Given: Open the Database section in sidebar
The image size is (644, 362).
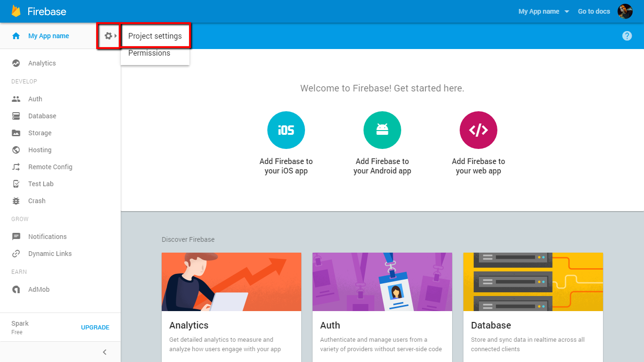Looking at the screenshot, I should [x=42, y=116].
